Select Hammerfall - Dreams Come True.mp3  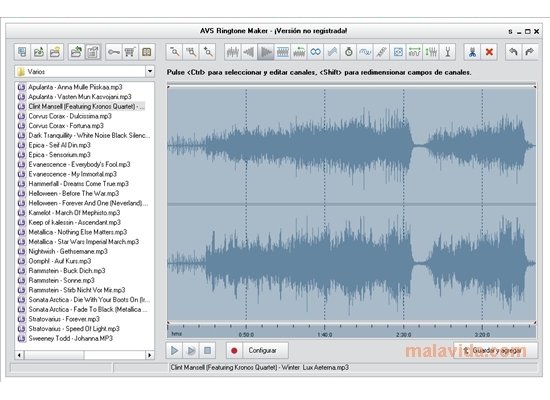pyautogui.click(x=79, y=184)
